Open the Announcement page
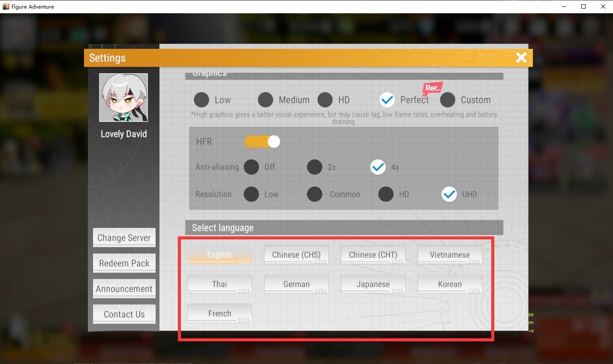The height and width of the screenshot is (364, 613). 124,289
